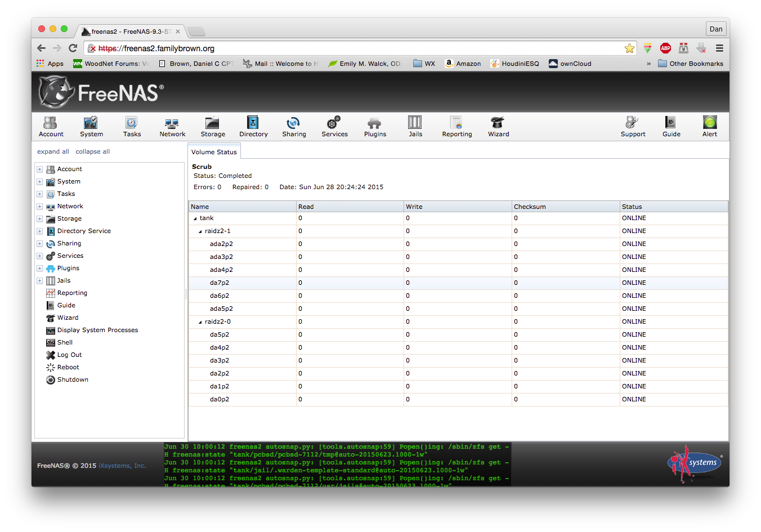Open the Support toolbar icon
761x532 pixels.
tap(633, 127)
